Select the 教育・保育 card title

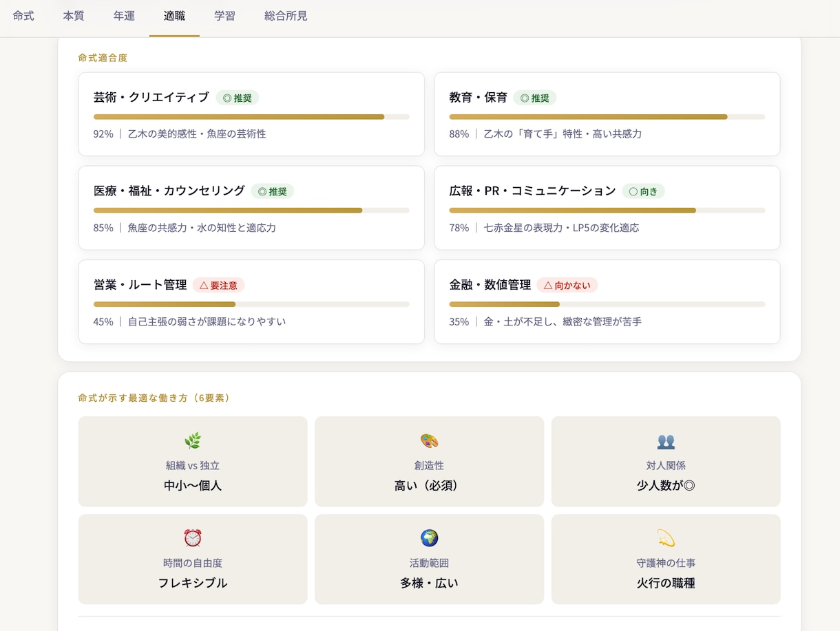click(479, 98)
